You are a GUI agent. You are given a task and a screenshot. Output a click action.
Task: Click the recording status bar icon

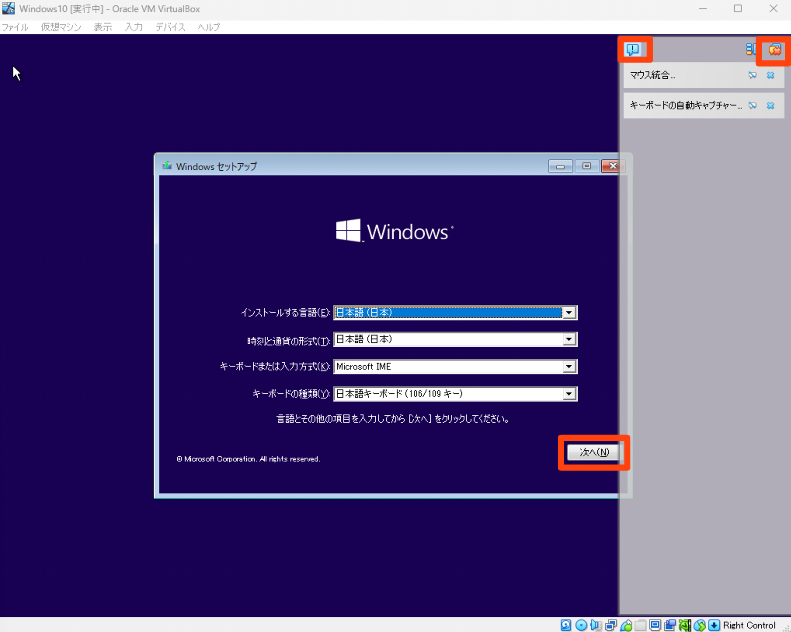[670, 625]
